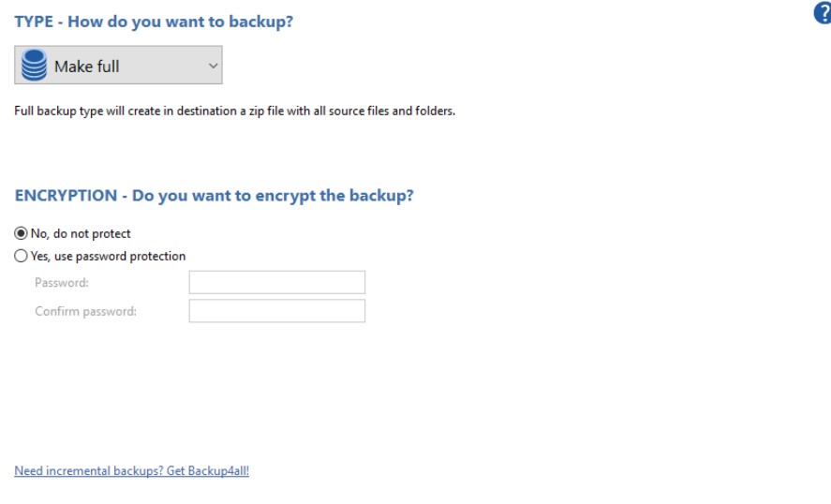Click the full backup type description text
The image size is (831, 504).
click(234, 112)
